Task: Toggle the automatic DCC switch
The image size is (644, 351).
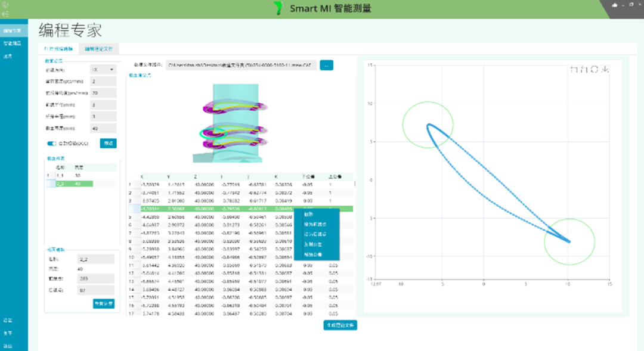Action: pyautogui.click(x=51, y=143)
